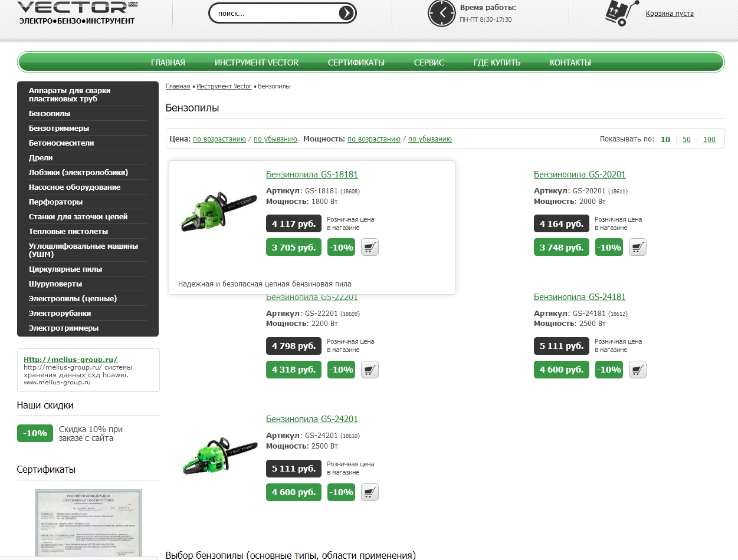This screenshot has width=738, height=560.
Task: Click the 'Надежная и безопасная цепная бензиновая пила' description
Action: [265, 284]
